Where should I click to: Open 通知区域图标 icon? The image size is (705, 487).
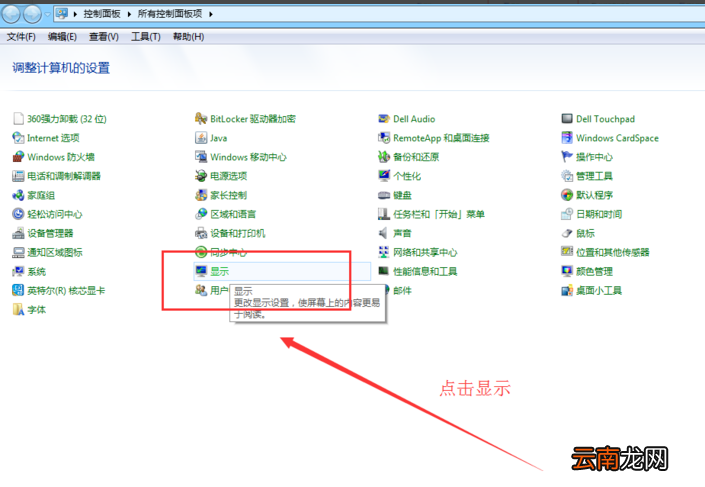[18, 252]
